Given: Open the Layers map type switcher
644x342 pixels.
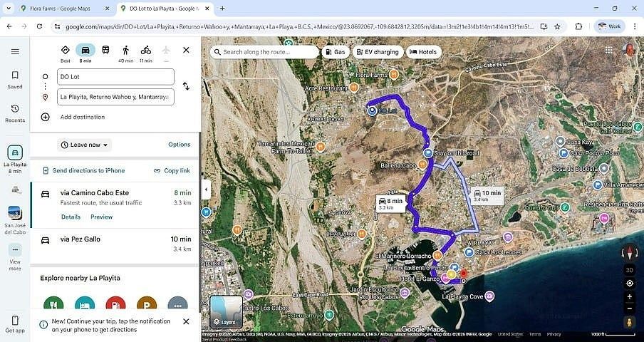Looking at the screenshot, I should tap(227, 311).
